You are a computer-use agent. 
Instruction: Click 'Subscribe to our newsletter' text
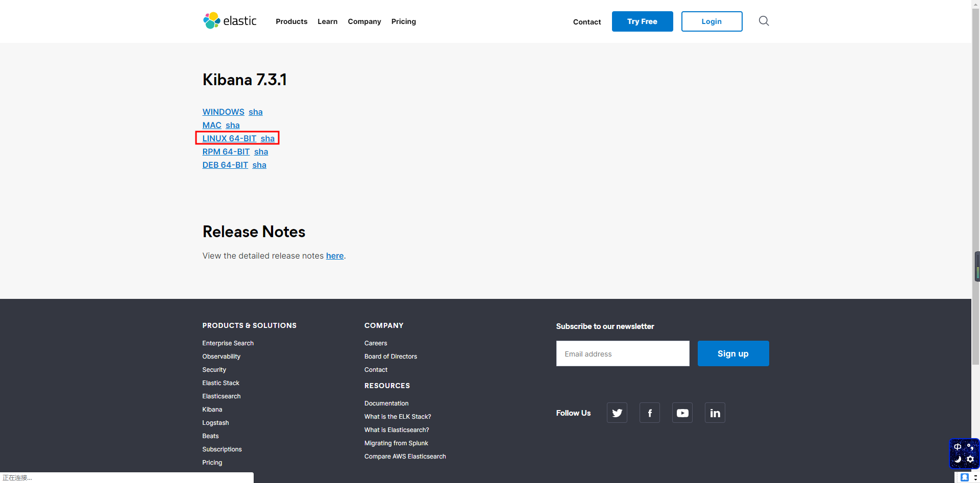pyautogui.click(x=605, y=326)
